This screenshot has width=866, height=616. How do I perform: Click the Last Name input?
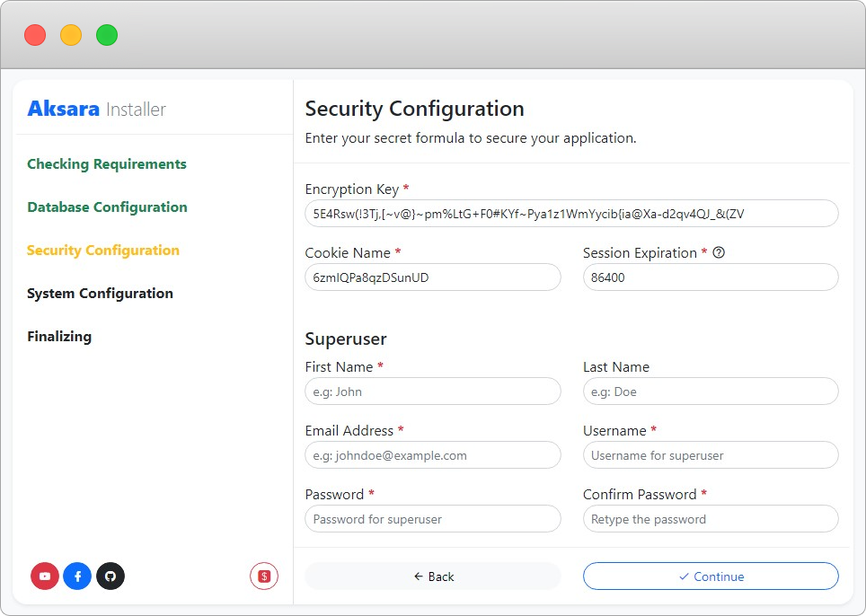tap(711, 392)
